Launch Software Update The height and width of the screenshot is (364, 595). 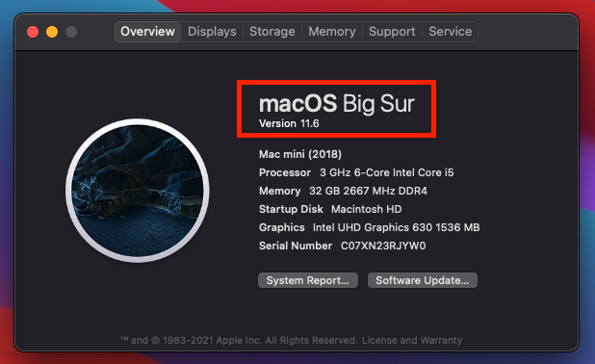[x=423, y=280]
